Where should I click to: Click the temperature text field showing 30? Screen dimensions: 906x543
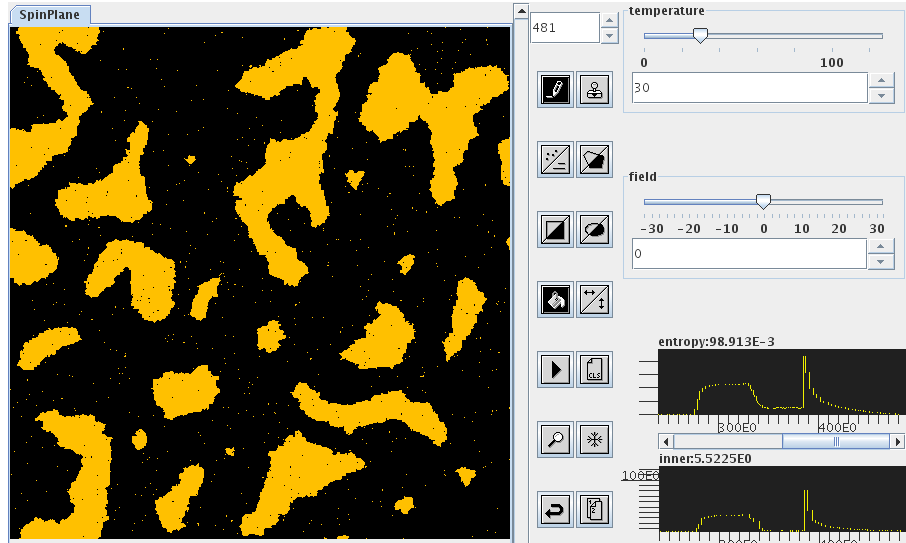tap(748, 88)
